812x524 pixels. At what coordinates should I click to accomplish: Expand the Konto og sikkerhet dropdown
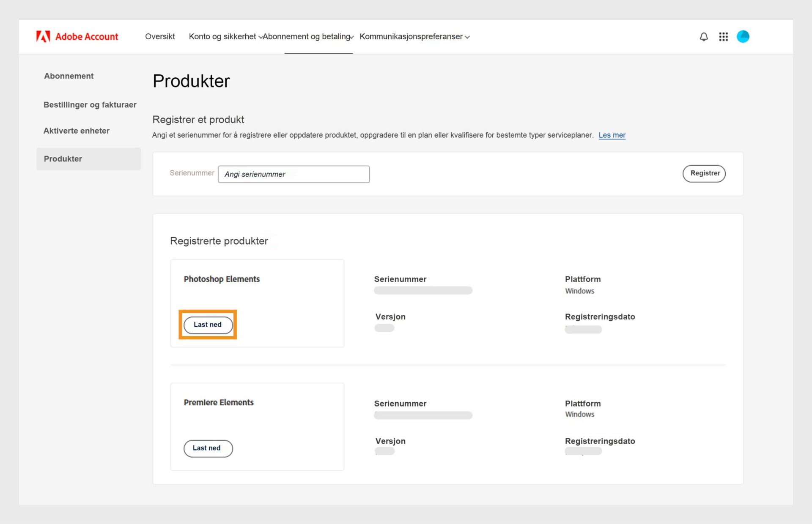223,37
